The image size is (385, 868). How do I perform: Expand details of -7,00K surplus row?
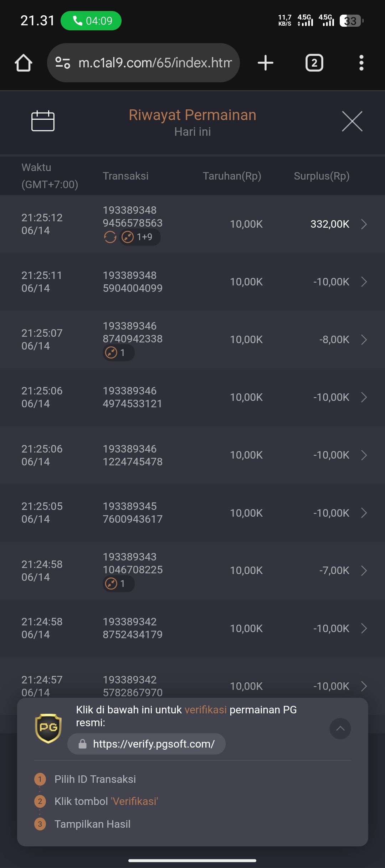pos(364,570)
